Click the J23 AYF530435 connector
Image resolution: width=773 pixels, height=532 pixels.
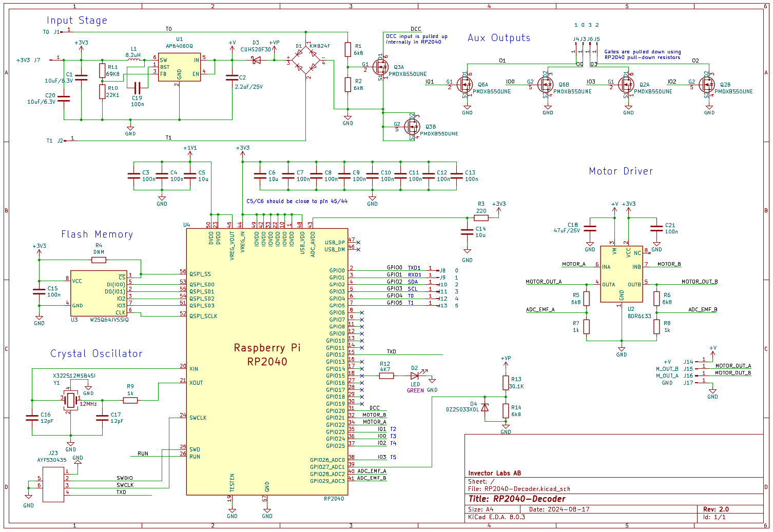[x=53, y=485]
